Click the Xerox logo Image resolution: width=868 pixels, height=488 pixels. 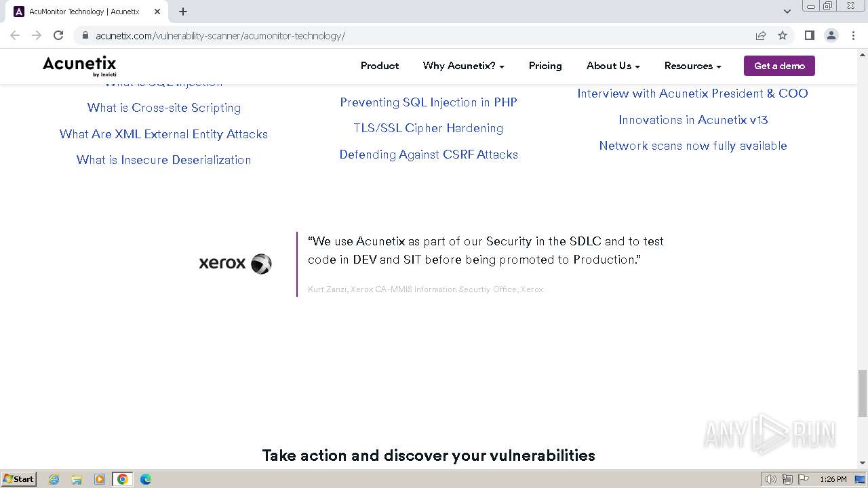point(235,263)
